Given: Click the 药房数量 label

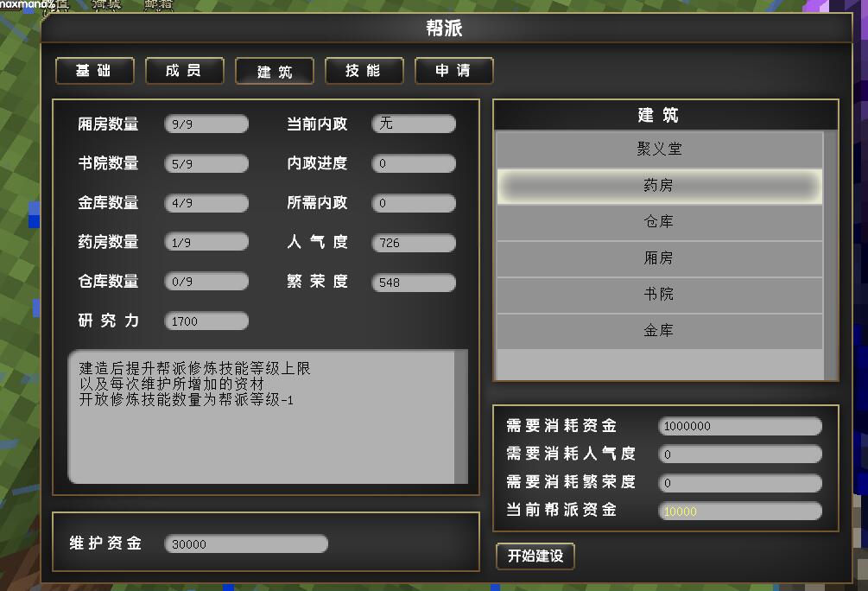Looking at the screenshot, I should (108, 242).
